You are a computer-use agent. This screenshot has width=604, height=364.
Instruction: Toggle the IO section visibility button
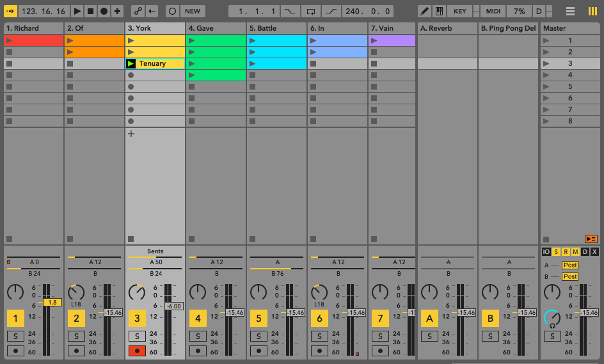tap(546, 251)
